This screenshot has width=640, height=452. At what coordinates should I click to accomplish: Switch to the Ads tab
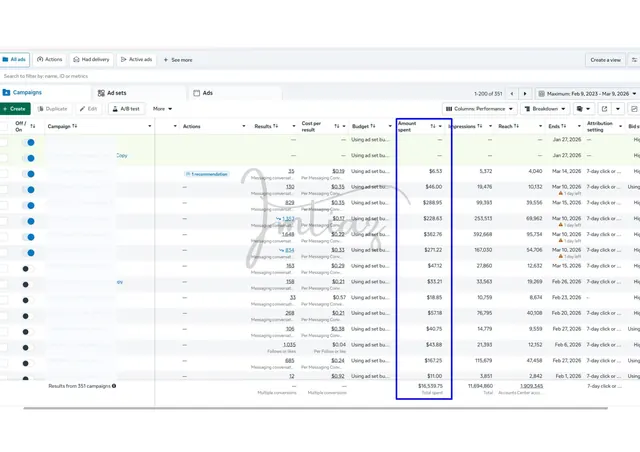pyautogui.click(x=235, y=93)
